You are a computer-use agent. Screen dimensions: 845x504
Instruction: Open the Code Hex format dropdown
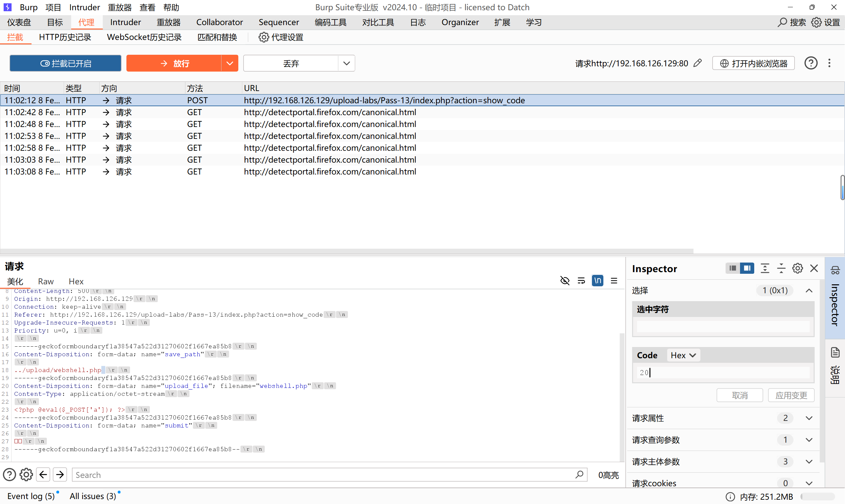tap(683, 355)
